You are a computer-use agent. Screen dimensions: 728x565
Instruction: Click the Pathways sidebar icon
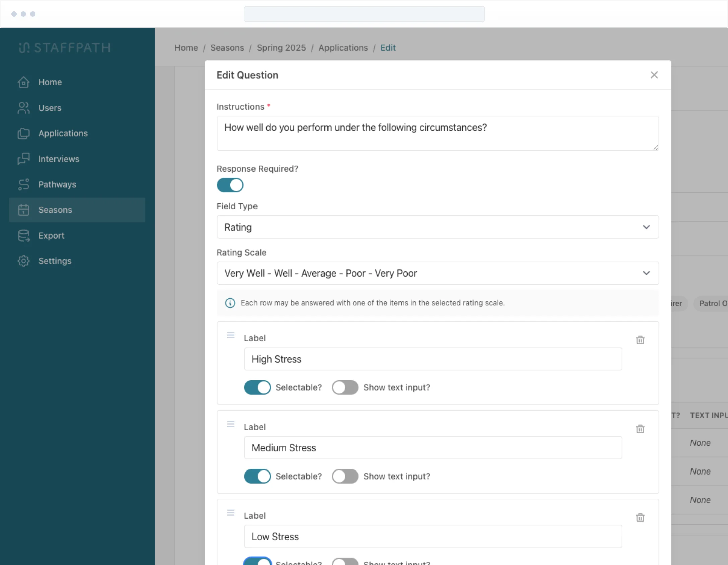click(24, 184)
